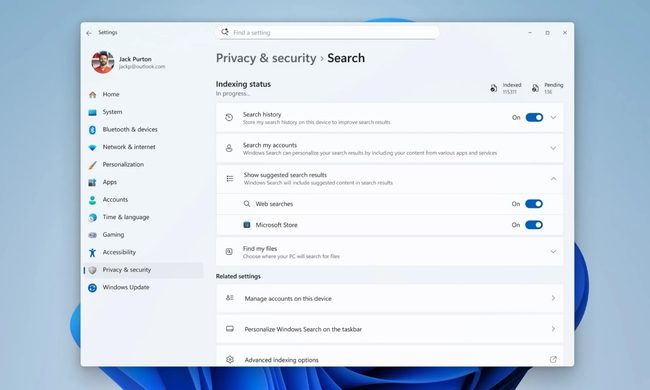Viewport: 650px width, 390px height.
Task: Click the Advanced indexing options gear icon
Action: (230, 359)
